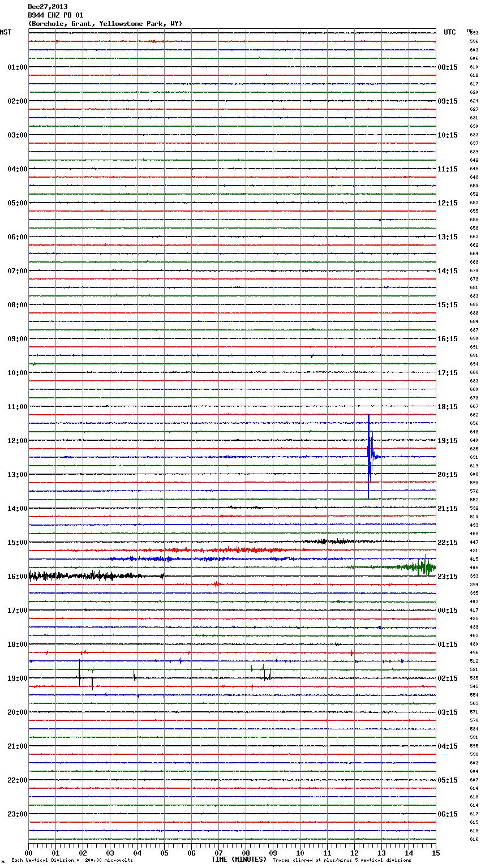The image size is (481, 868).
Task: Click the 12:00 MST row label
Action: point(17,441)
